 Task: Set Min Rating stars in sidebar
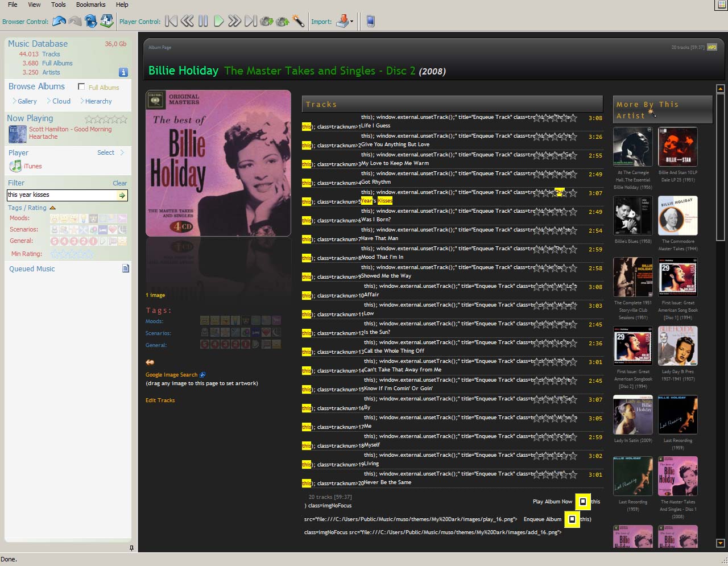(72, 254)
